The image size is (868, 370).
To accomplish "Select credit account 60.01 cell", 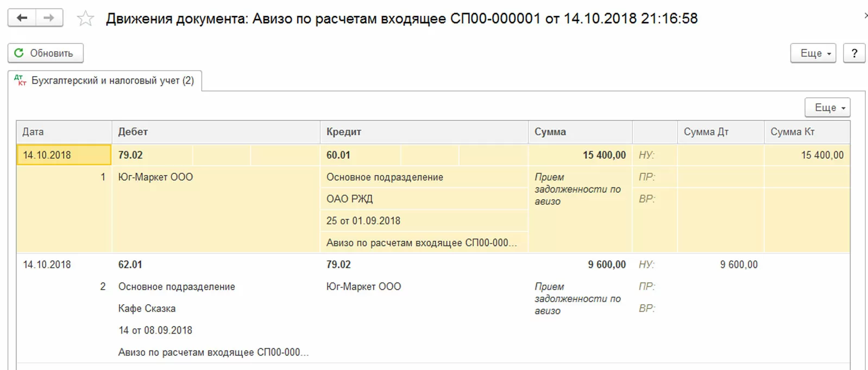I will coord(338,155).
